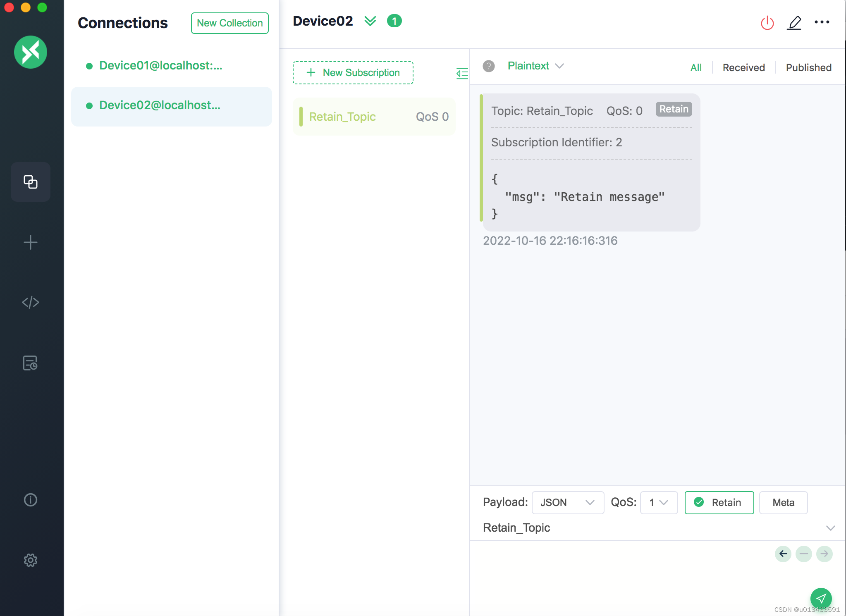Open the new connection plus icon in sidebar
Viewport: 846px width, 616px height.
31,242
